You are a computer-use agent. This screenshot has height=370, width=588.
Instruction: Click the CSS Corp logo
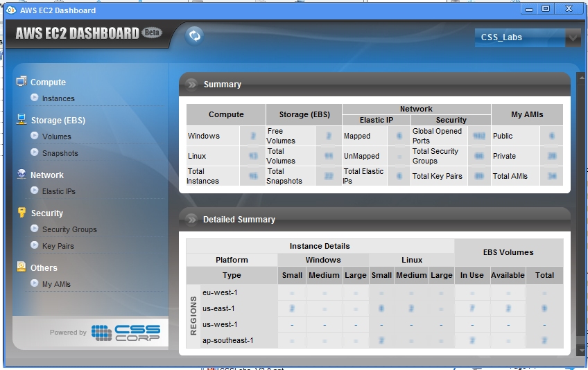coord(126,333)
